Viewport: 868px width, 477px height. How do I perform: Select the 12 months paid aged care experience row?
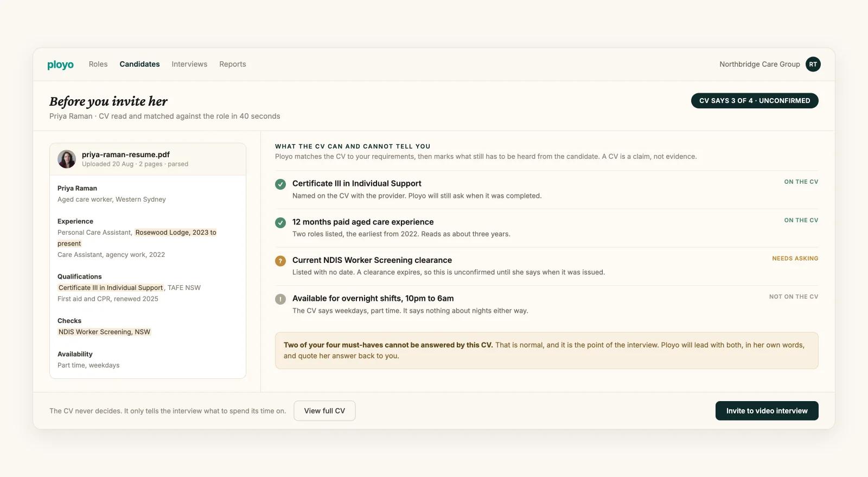coord(546,228)
